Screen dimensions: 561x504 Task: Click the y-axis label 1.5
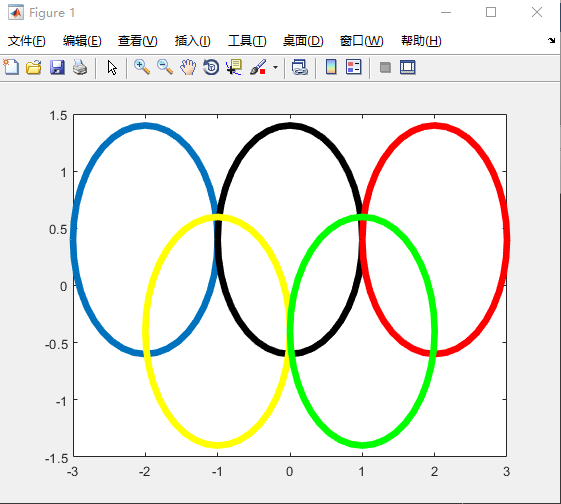pyautogui.click(x=58, y=116)
